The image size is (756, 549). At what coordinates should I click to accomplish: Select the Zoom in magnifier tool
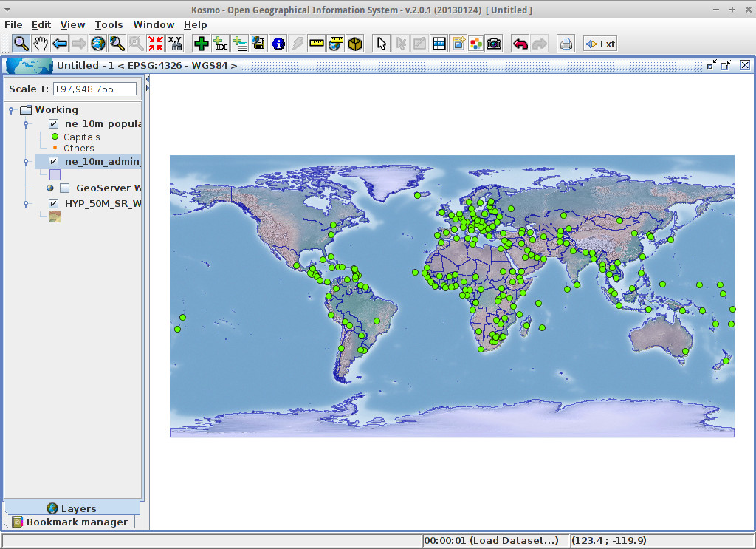(21, 44)
